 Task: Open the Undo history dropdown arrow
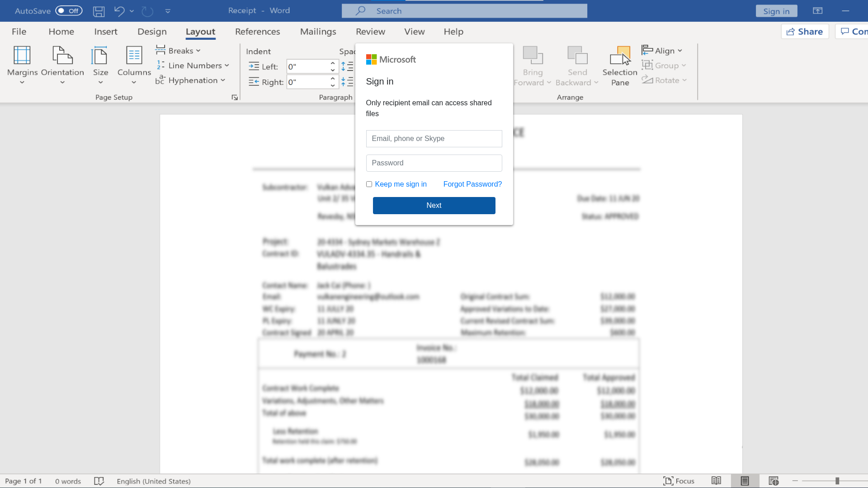pos(132,11)
